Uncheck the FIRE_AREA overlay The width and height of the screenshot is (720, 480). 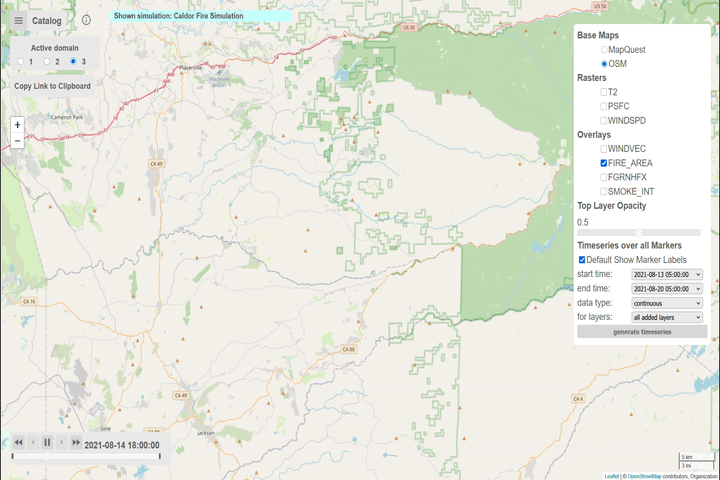coord(604,162)
